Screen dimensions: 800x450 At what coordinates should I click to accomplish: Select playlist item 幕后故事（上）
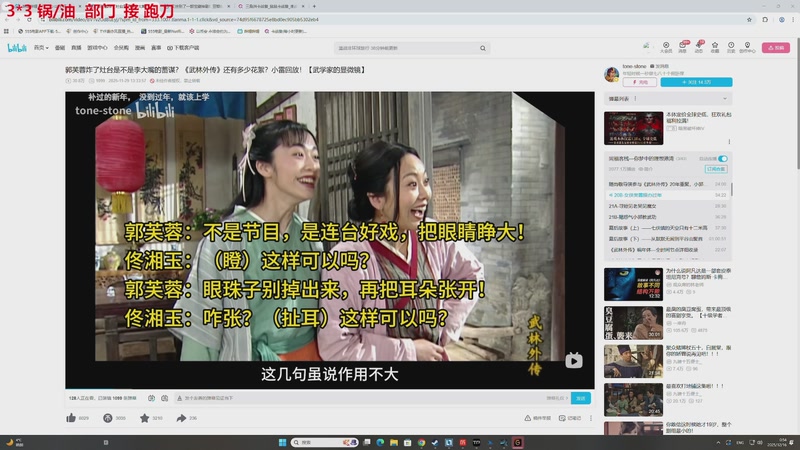tap(667, 228)
